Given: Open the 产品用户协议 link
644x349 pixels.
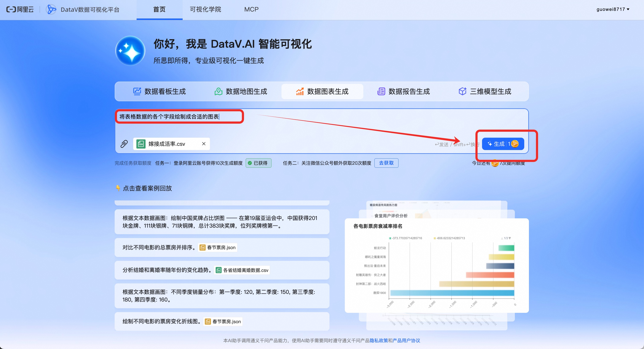Looking at the screenshot, I should tap(406, 340).
